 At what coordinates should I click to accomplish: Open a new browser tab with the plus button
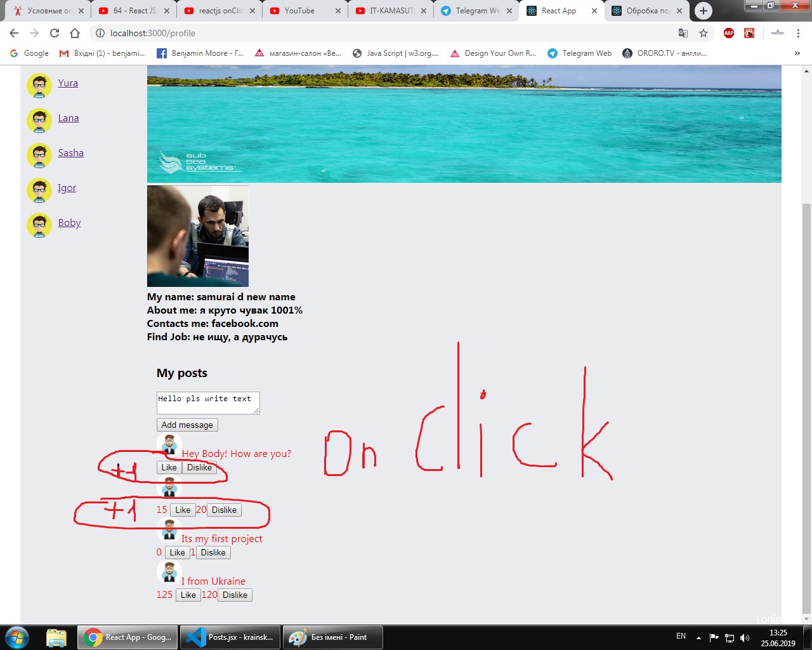click(x=703, y=11)
